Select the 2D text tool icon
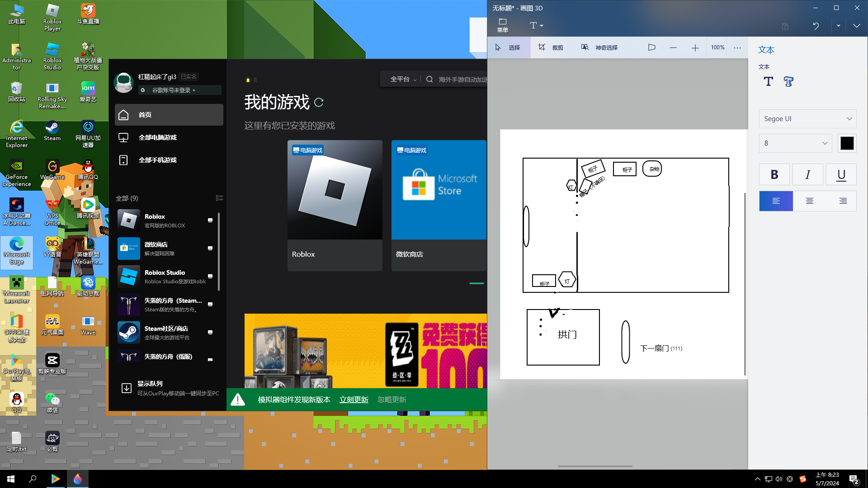Viewport: 868px width, 488px height. click(x=768, y=82)
